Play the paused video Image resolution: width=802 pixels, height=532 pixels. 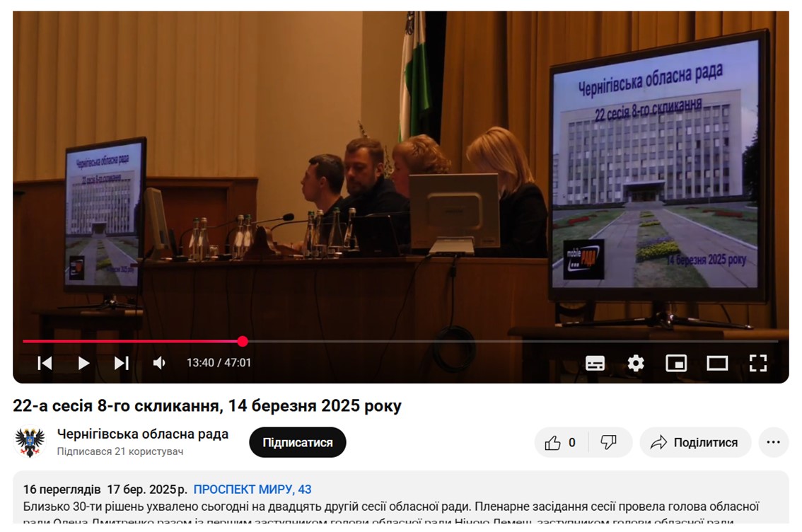pos(83,363)
